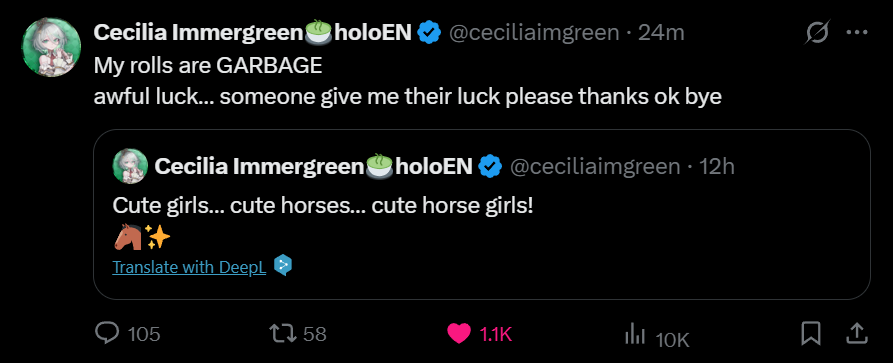Open avatar in the quoted tweet
The height and width of the screenshot is (363, 893).
[x=130, y=166]
